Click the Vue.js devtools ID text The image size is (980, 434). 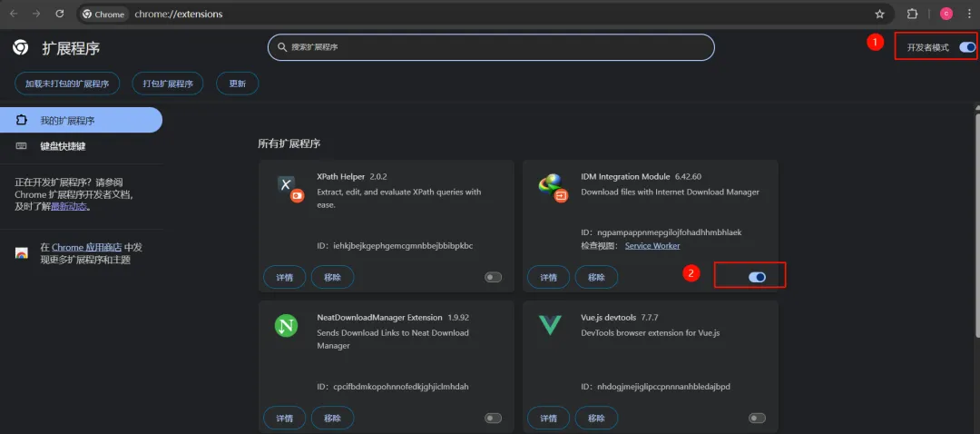tap(656, 387)
